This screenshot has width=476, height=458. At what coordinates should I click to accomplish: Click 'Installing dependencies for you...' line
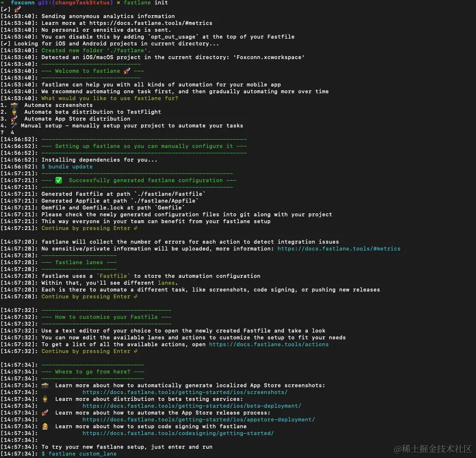coord(100,160)
